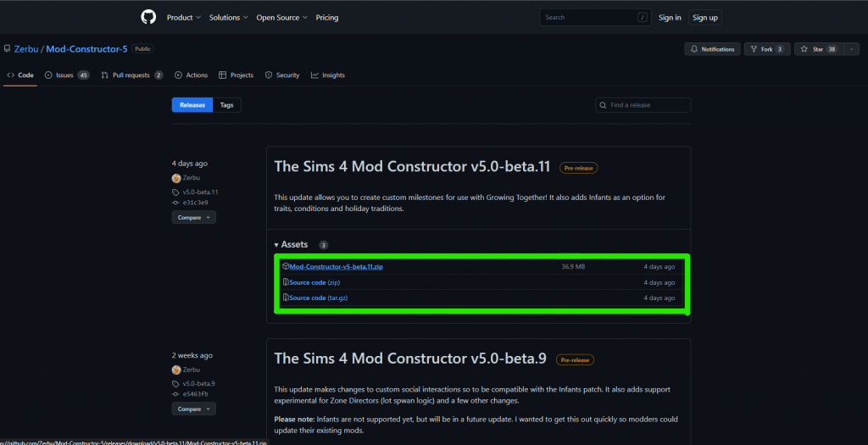This screenshot has width=868, height=445.
Task: Download Source code (zip)
Action: point(314,282)
